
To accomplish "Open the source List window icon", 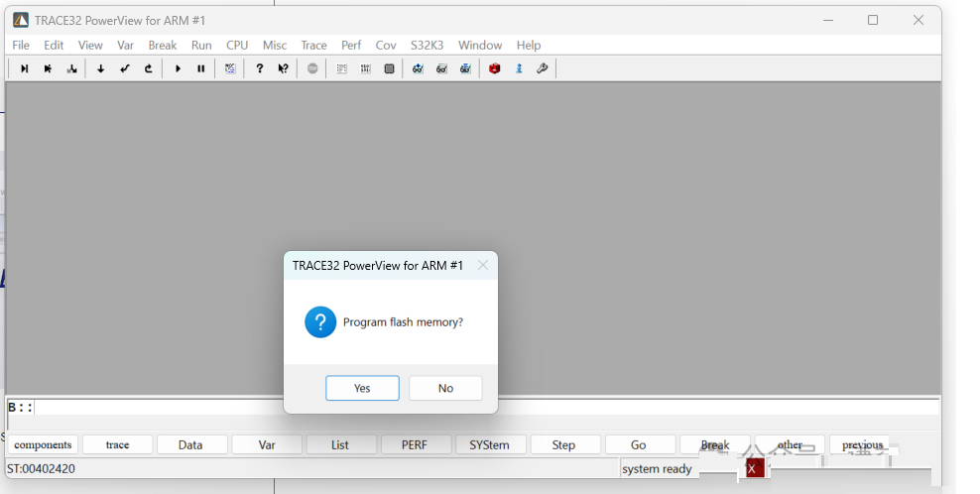I will (x=341, y=68).
